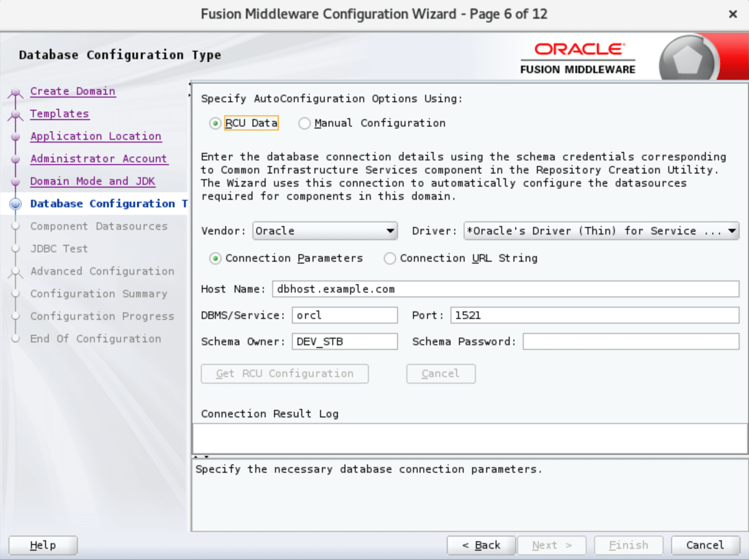Viewport: 749px width, 560px height.
Task: Click the Configuration Progress step
Action: tap(102, 317)
